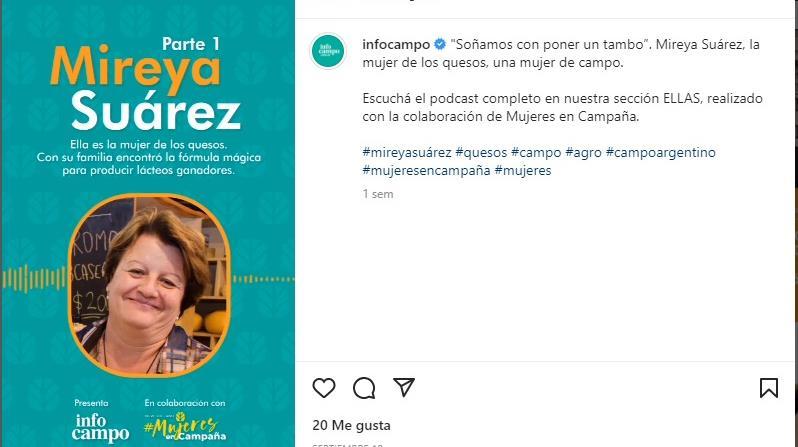Visit the #campoargentino hashtag page
This screenshot has width=798, height=447.
(661, 152)
